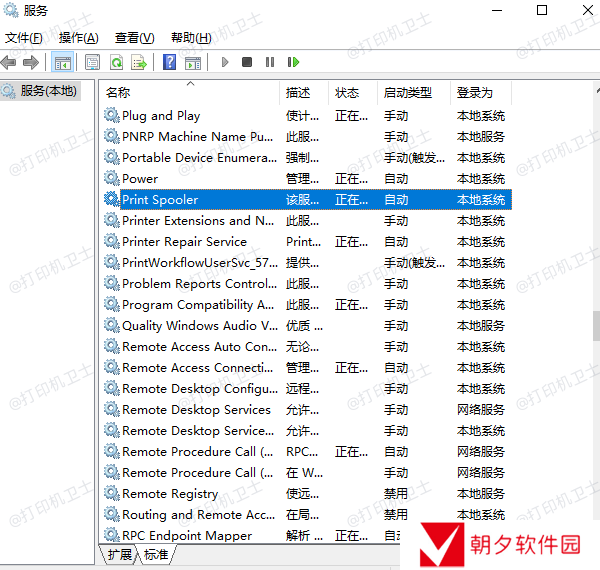This screenshot has height=570, width=600.
Task: Click the Forward arrow toolbar icon
Action: [x=31, y=62]
